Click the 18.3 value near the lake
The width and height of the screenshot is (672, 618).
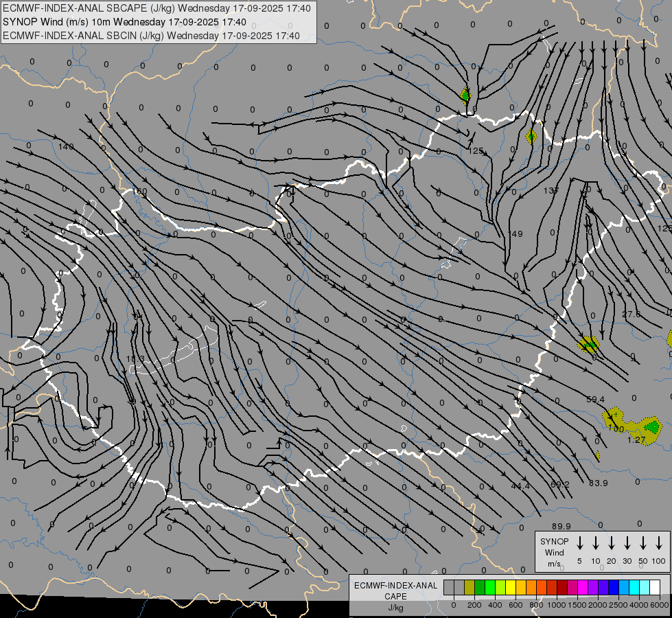pyautogui.click(x=135, y=359)
